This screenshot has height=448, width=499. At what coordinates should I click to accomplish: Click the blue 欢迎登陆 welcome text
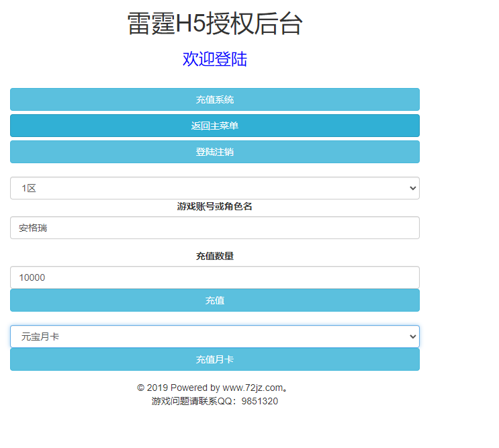[215, 59]
